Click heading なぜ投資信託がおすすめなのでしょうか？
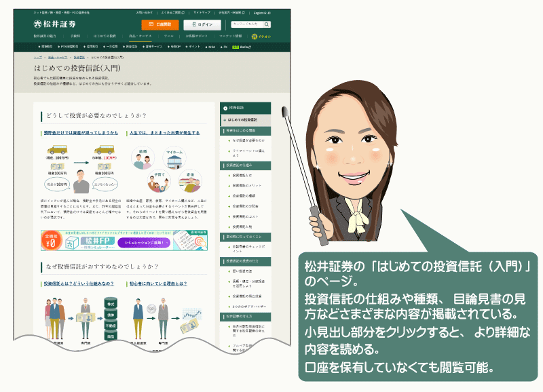Viewport: 543px width, 392px height. pos(102,267)
